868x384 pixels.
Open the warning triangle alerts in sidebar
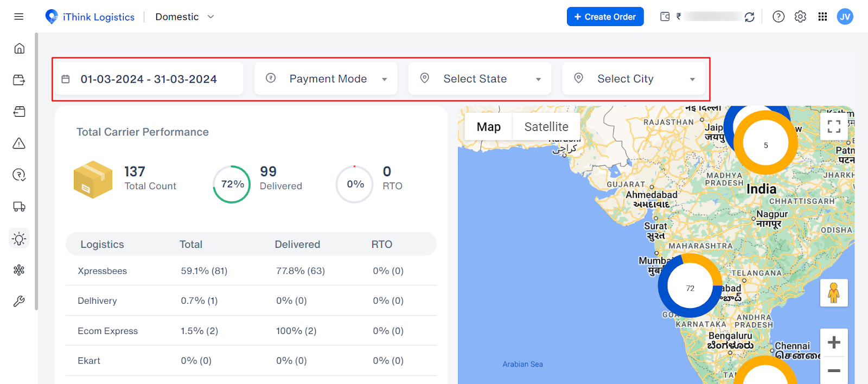[19, 143]
